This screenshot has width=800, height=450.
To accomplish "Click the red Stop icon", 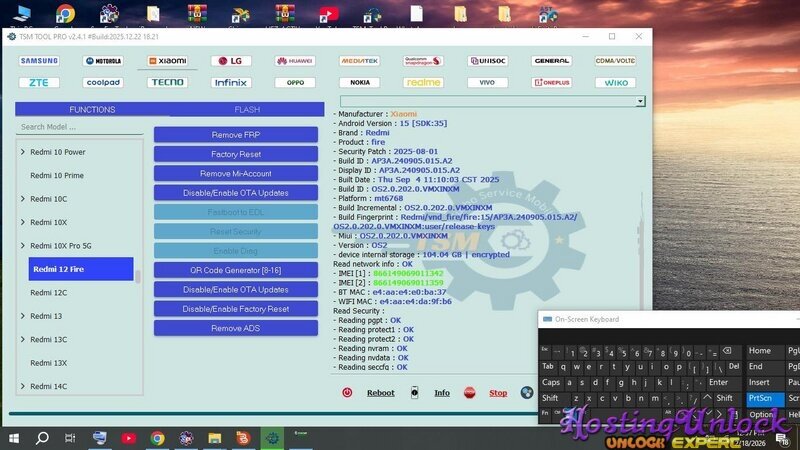I will click(470, 393).
